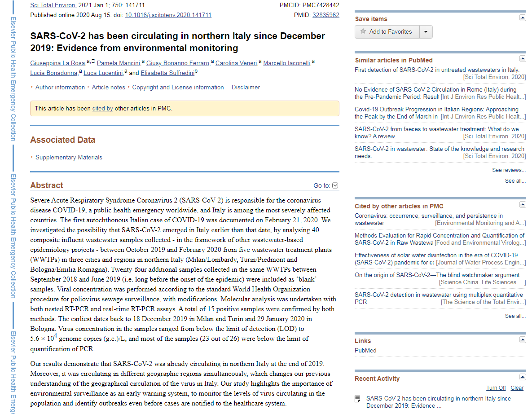The height and width of the screenshot is (414, 532).
Task: Open 'SARS-CoV-2 detection in wastewater using multiplex' article
Action: pos(439,298)
